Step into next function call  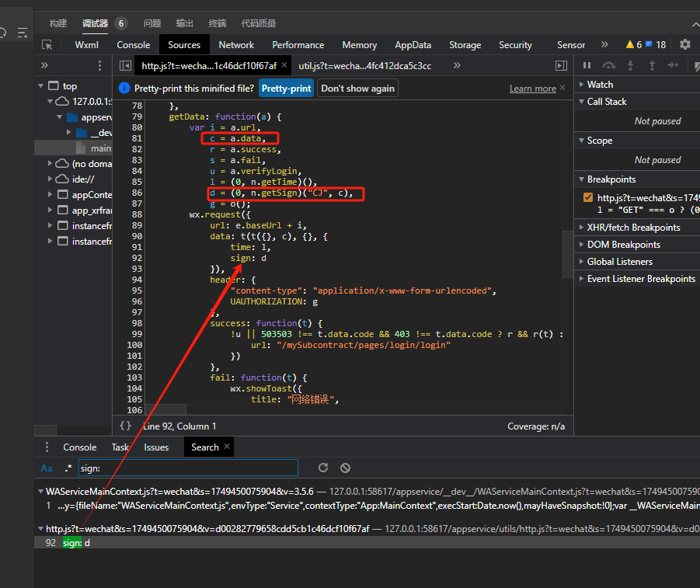(630, 65)
